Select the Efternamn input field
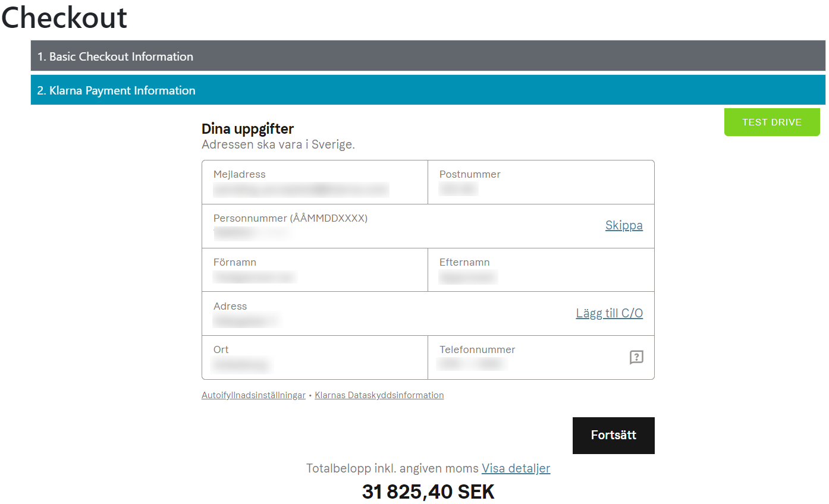Screen dimensions: 829x504 coord(541,270)
